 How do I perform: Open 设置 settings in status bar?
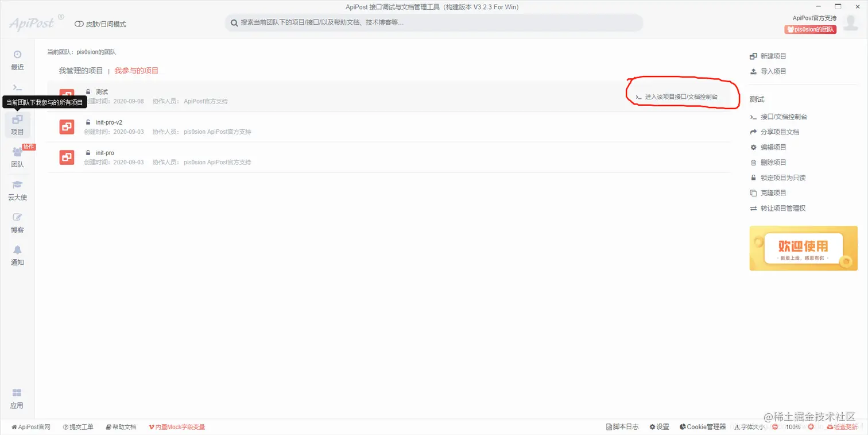pos(660,427)
